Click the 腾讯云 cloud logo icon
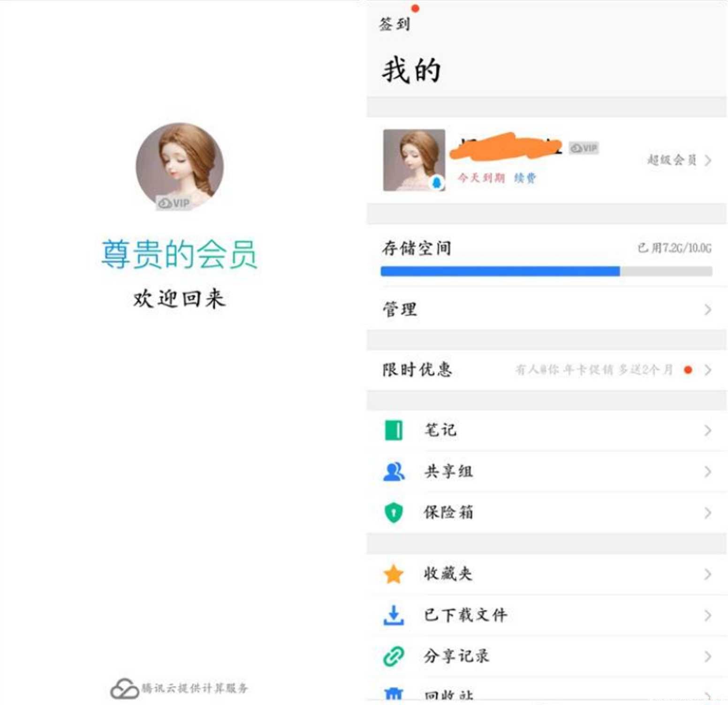 [x=124, y=689]
